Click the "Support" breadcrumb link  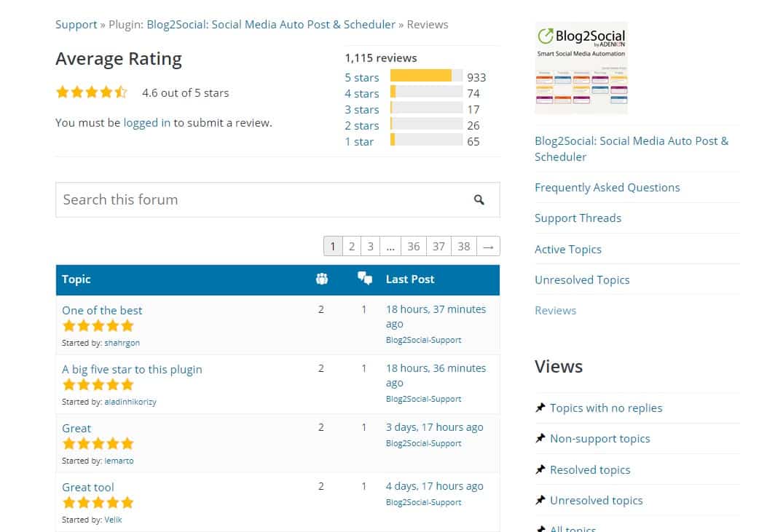76,24
